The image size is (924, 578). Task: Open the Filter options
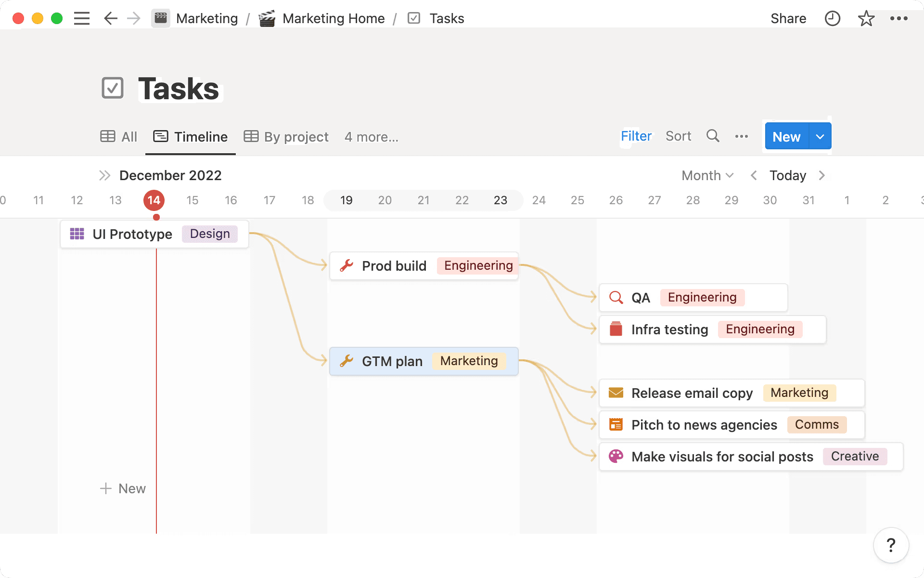point(636,136)
